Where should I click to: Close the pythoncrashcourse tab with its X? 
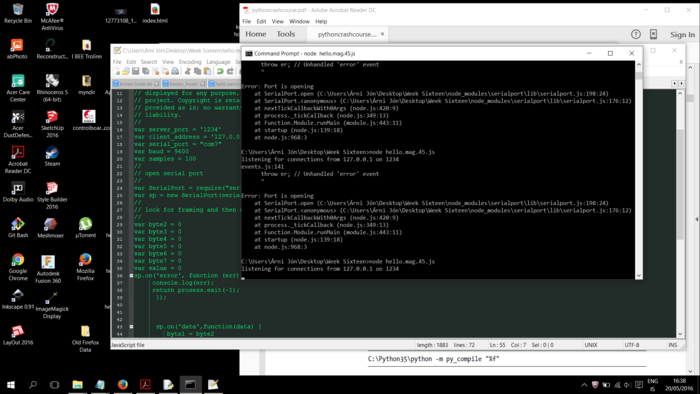pyautogui.click(x=382, y=34)
